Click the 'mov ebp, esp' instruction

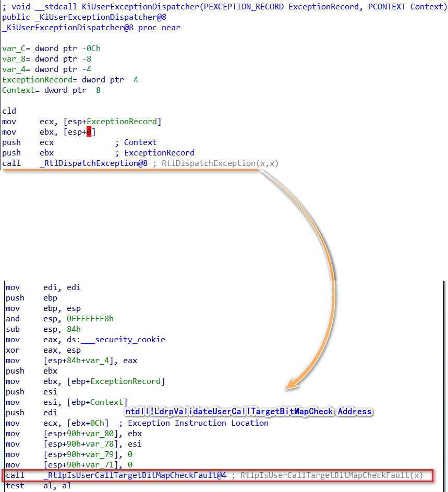click(43, 308)
